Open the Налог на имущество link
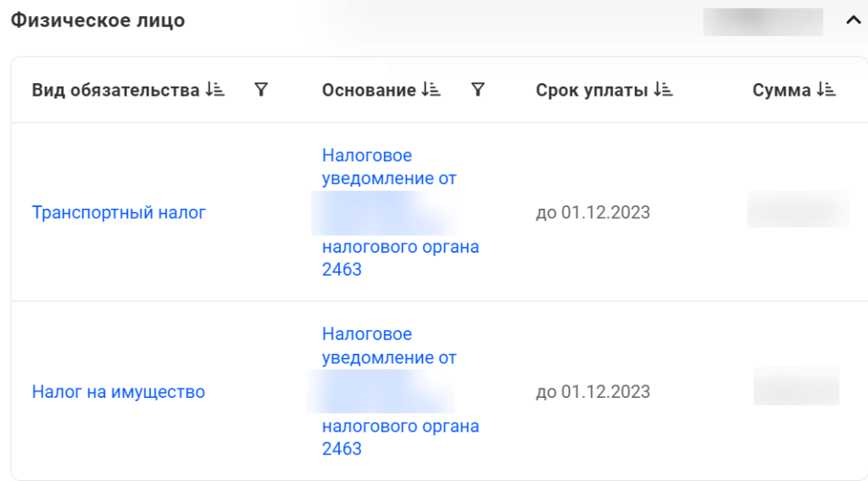 [119, 392]
